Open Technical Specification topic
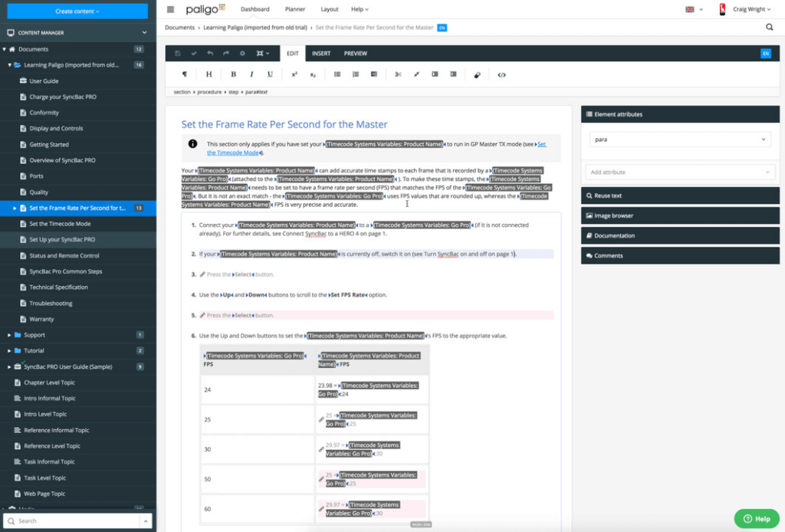Viewport: 785px width, 532px height. tap(58, 287)
